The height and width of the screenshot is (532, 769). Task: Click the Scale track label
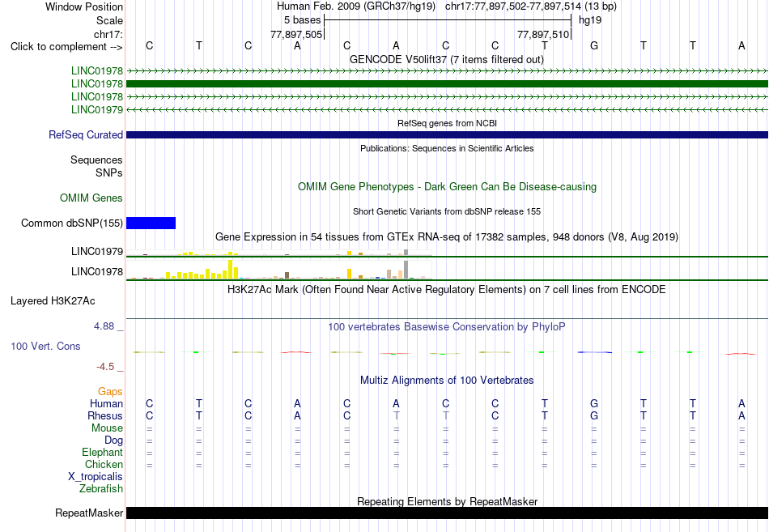pos(109,20)
